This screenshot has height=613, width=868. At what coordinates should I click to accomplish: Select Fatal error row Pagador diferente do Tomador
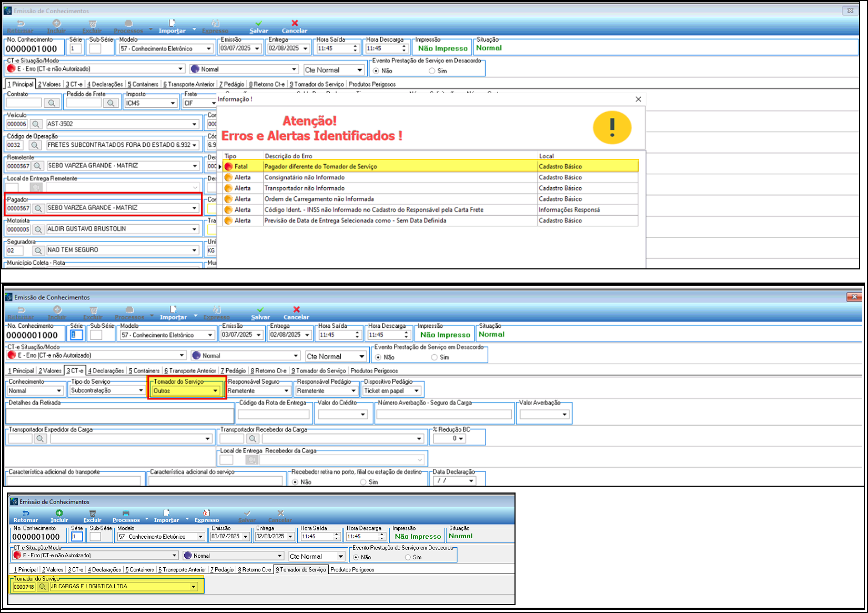tap(430, 166)
